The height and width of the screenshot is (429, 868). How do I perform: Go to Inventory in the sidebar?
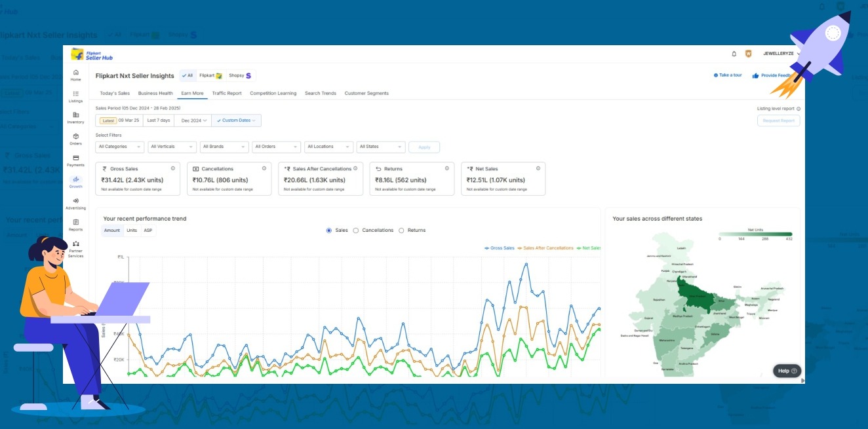[x=75, y=118]
